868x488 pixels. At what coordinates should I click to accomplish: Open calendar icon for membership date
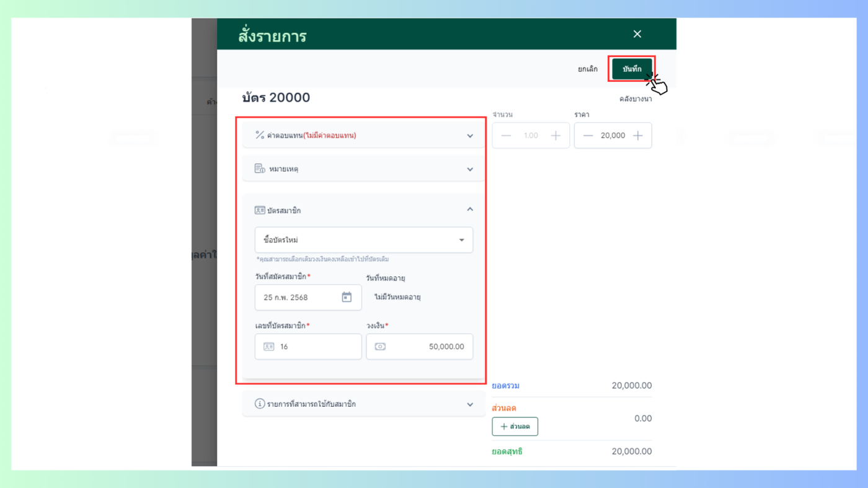pyautogui.click(x=347, y=298)
